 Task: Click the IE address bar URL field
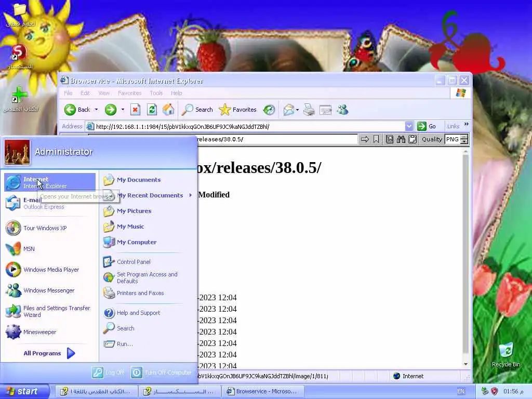pyautogui.click(x=246, y=127)
